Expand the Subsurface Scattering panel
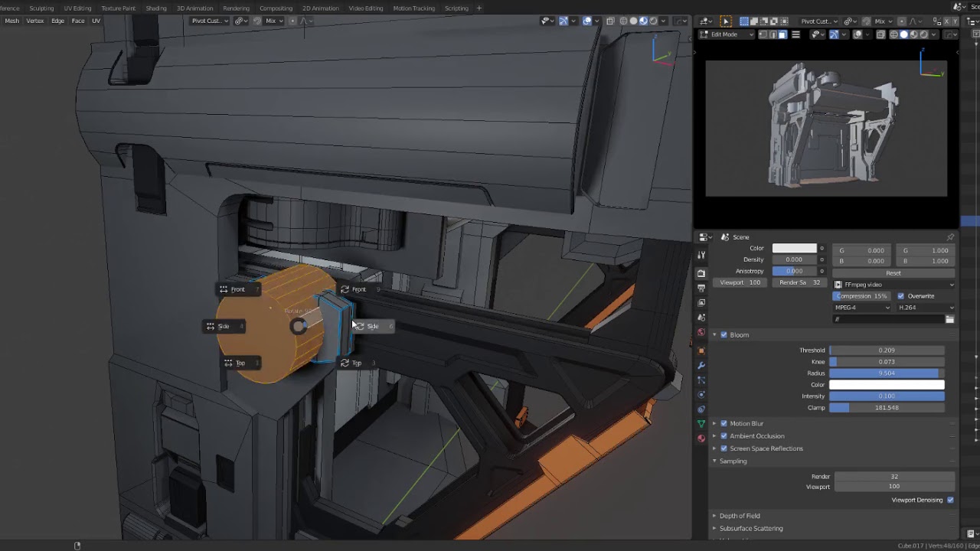The height and width of the screenshot is (551, 980). (714, 528)
